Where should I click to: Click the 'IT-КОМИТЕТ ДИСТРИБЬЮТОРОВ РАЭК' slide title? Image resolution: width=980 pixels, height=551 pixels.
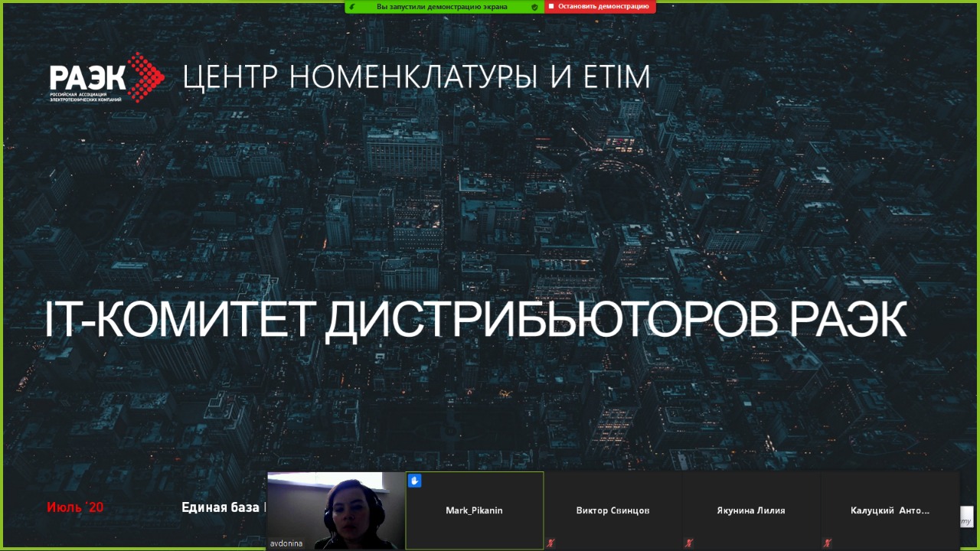pyautogui.click(x=475, y=320)
